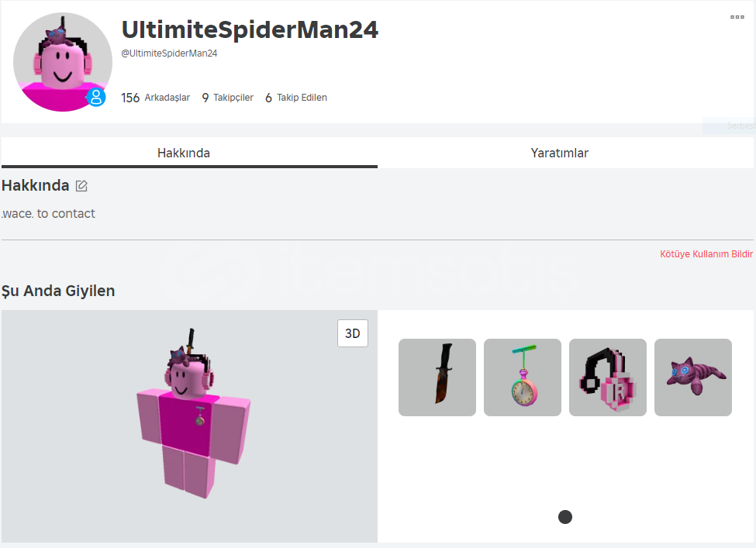Screen dimensions: 756x548
Task: Open the pink pocket watch accessory
Action: coord(522,377)
